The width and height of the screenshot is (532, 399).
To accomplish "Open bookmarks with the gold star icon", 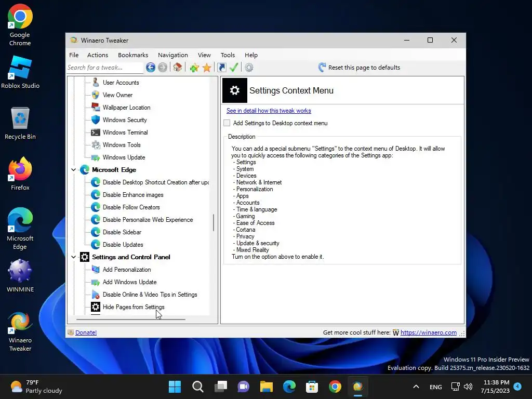I will [207, 68].
